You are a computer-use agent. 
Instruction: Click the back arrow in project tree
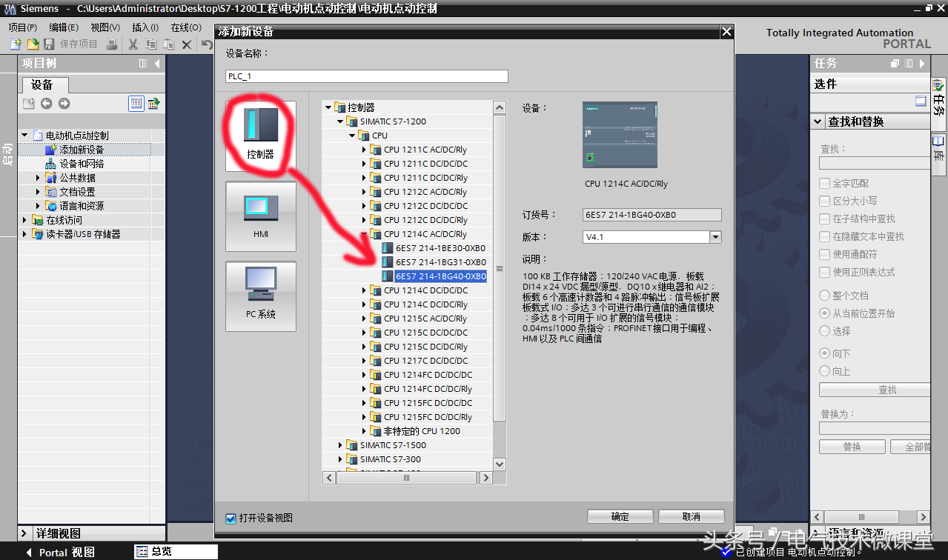(x=46, y=103)
